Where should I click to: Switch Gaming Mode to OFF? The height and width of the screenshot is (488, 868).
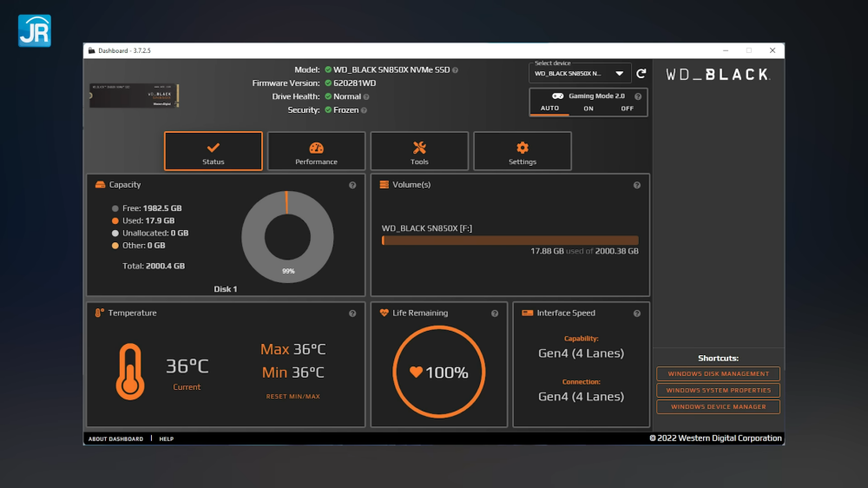coord(627,109)
